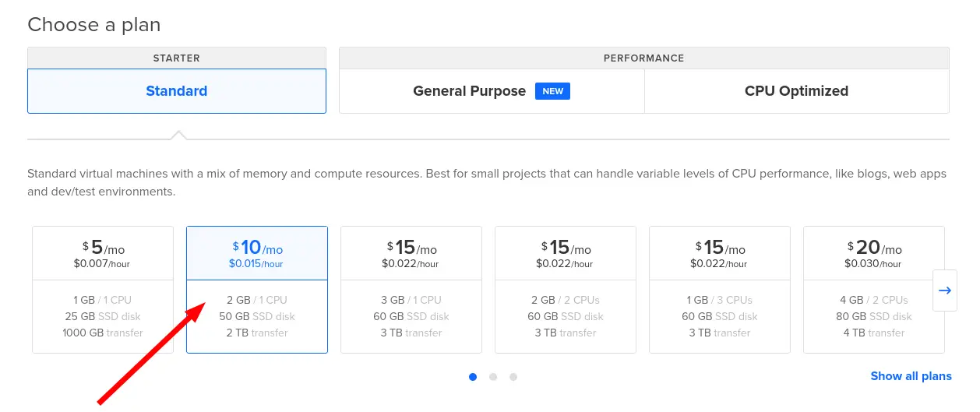
Task: Select the $10/mo 2 GB plan card
Action: click(x=257, y=290)
